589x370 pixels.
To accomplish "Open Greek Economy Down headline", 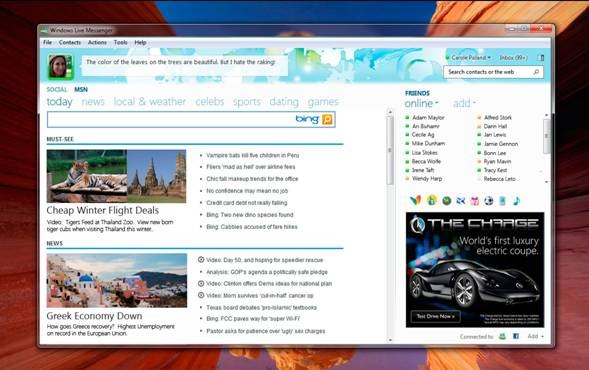I will [94, 316].
